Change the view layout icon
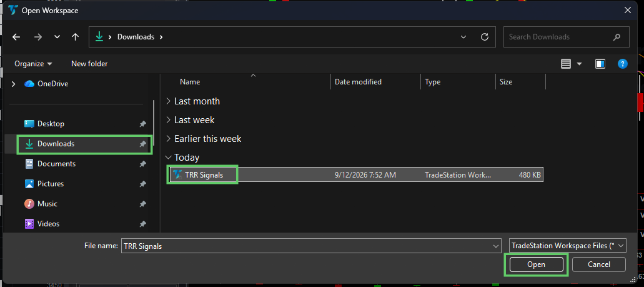 pos(566,64)
